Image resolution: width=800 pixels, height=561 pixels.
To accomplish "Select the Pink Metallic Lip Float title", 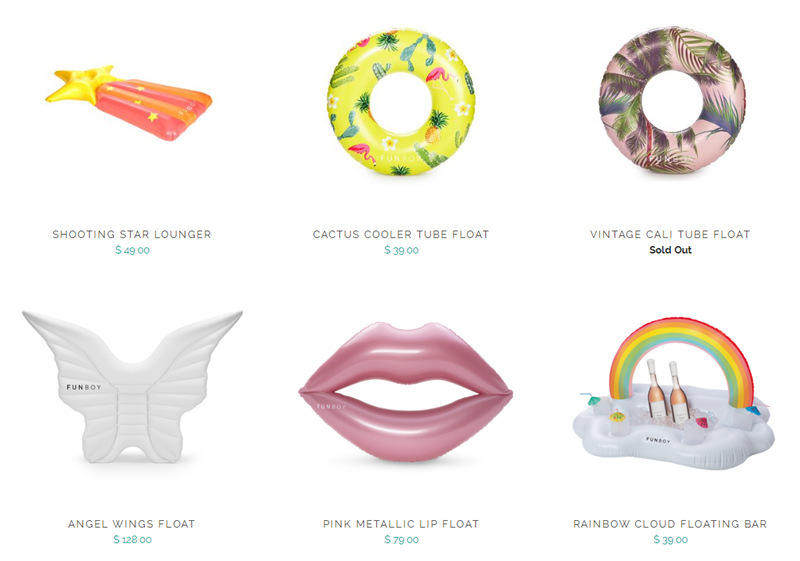I will tap(401, 524).
